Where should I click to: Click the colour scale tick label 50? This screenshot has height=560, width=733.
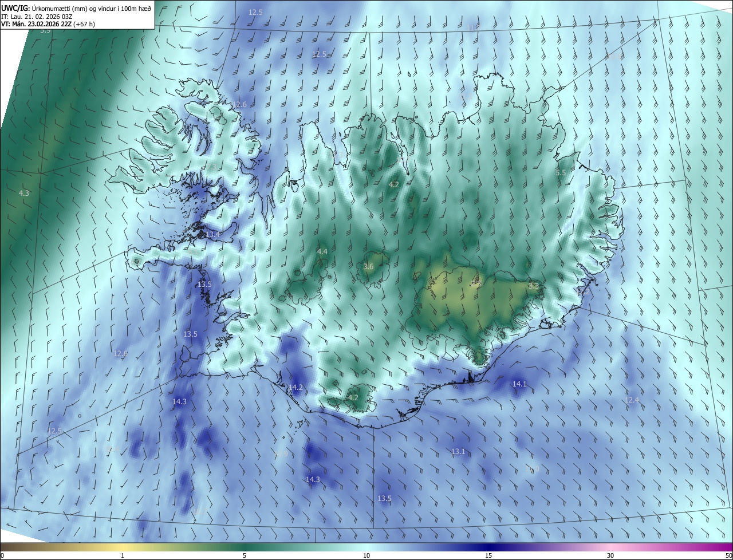coord(728,555)
